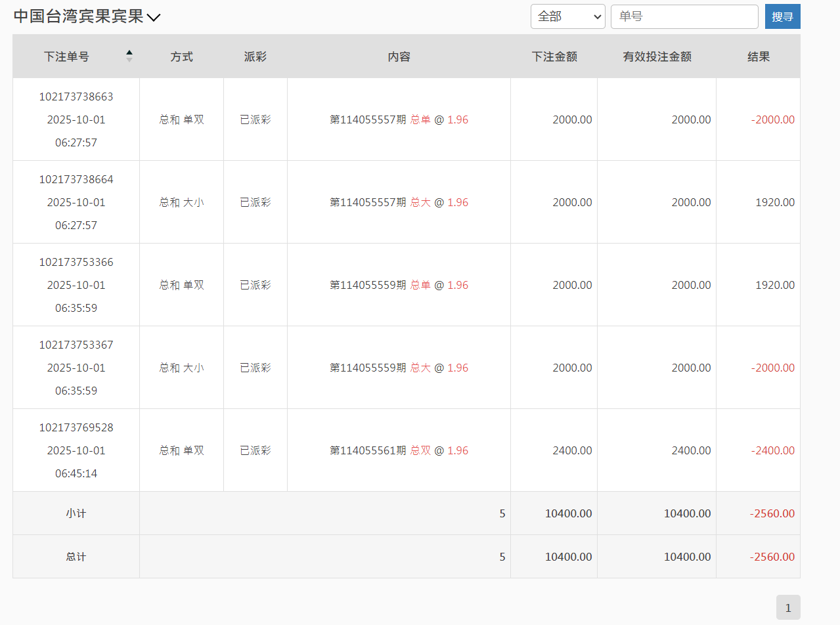Click the descending sort arrow on 下注单号

pyautogui.click(x=129, y=60)
